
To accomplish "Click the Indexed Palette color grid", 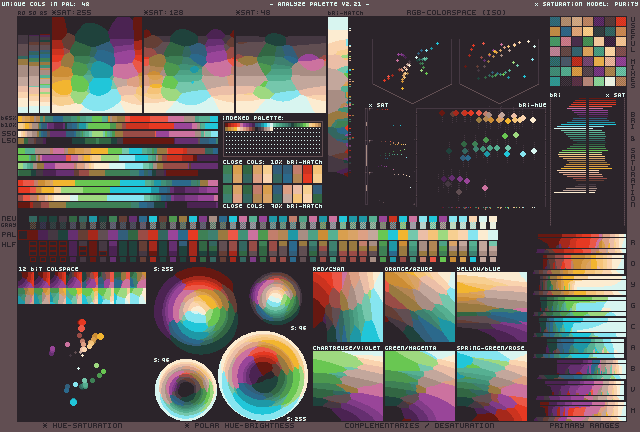I will pos(272,139).
